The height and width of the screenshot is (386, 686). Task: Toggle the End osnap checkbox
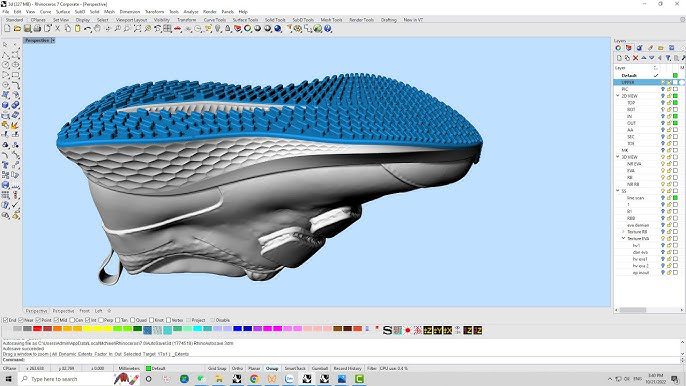[x=5, y=320]
